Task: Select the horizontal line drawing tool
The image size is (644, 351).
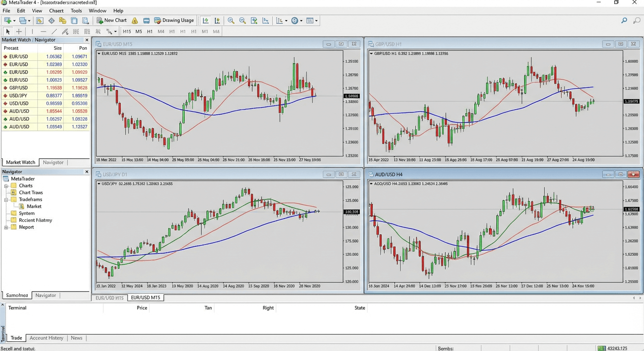Action: [x=43, y=32]
